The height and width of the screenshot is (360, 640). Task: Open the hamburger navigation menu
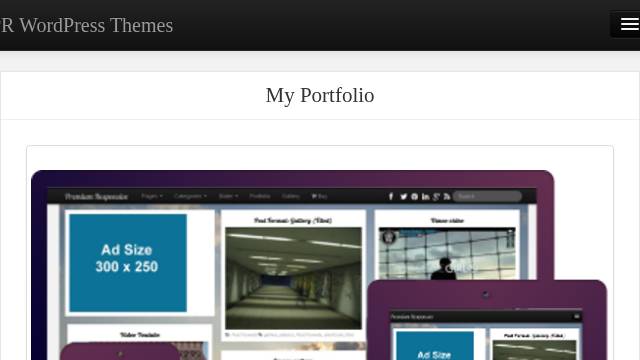coord(629,24)
